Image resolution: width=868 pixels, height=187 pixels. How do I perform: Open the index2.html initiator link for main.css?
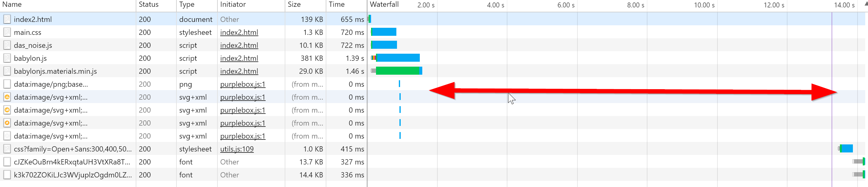click(239, 32)
